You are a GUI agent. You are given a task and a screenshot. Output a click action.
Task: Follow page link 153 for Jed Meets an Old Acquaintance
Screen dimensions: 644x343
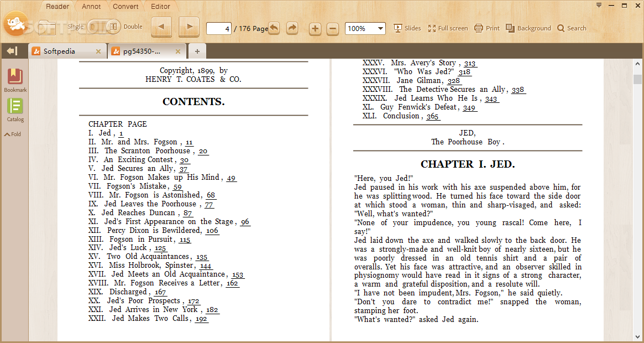(237, 275)
